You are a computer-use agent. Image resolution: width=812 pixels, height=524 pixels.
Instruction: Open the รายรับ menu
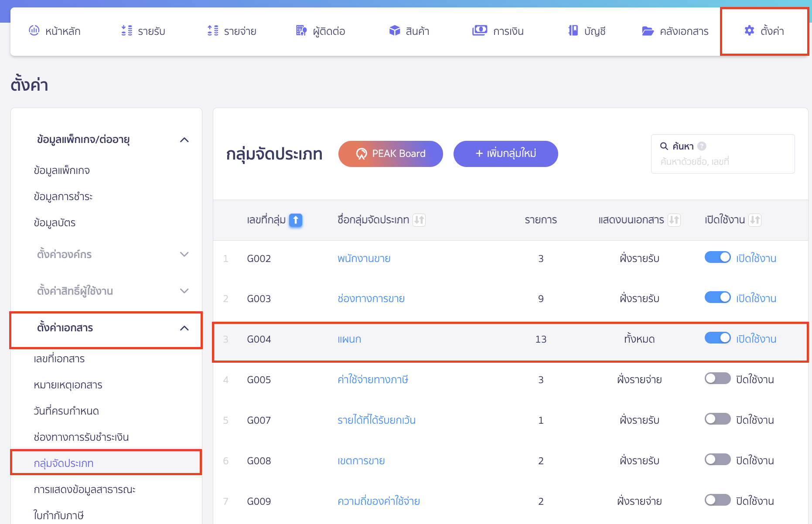(x=143, y=31)
